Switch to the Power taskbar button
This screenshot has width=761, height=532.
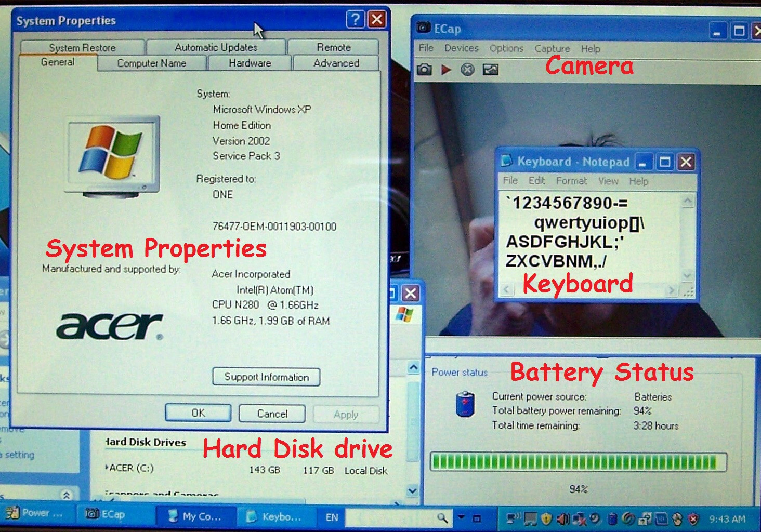36,513
